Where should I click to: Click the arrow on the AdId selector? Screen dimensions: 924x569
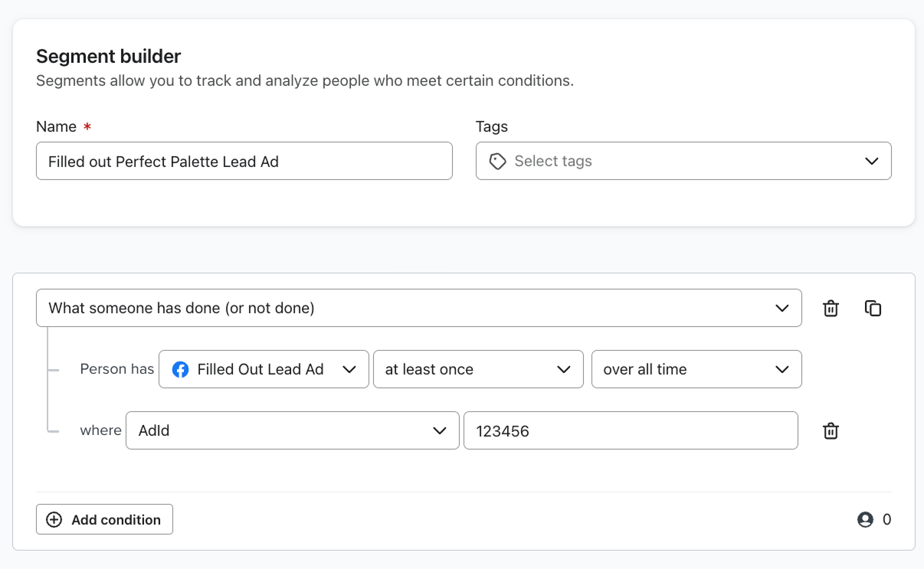(440, 431)
